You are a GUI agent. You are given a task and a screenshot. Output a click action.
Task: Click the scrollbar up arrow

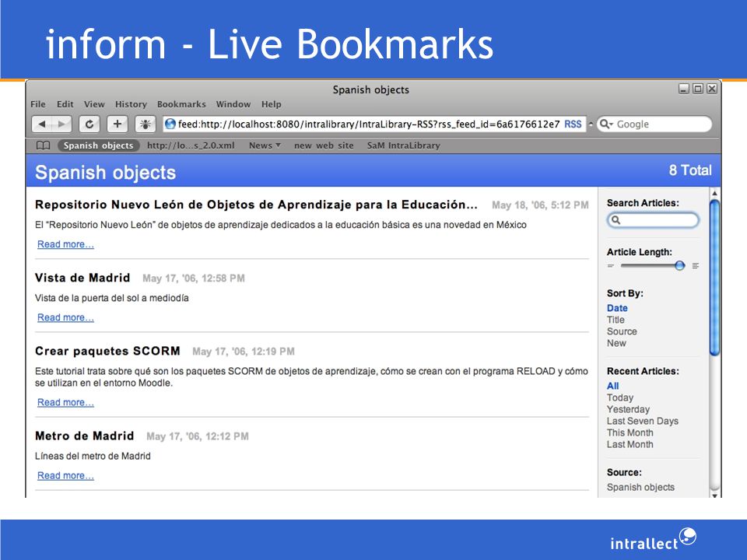point(714,194)
